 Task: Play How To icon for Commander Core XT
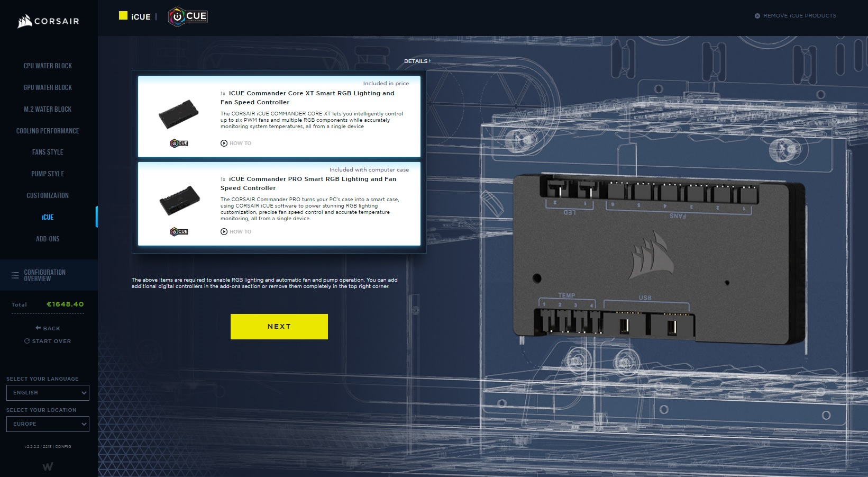click(224, 143)
